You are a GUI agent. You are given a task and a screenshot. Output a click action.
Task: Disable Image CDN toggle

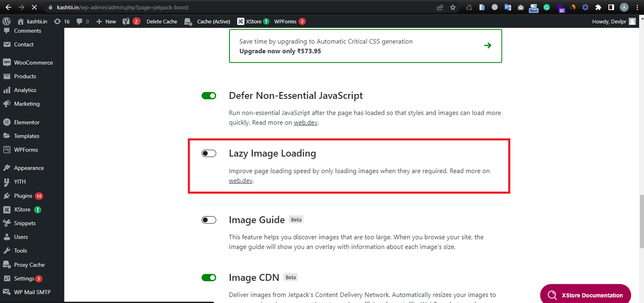[209, 277]
